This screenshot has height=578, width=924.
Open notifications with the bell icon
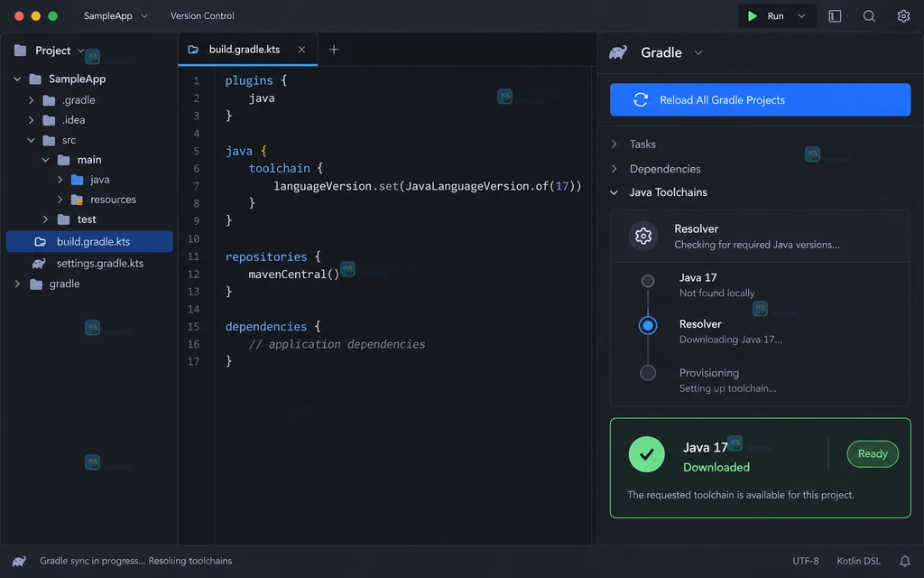point(904,561)
